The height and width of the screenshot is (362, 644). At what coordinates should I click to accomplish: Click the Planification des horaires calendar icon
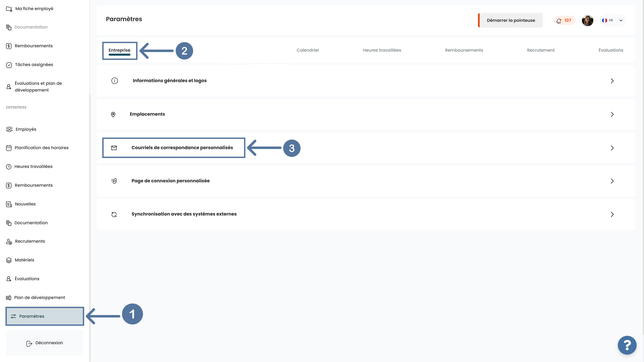pos(9,148)
